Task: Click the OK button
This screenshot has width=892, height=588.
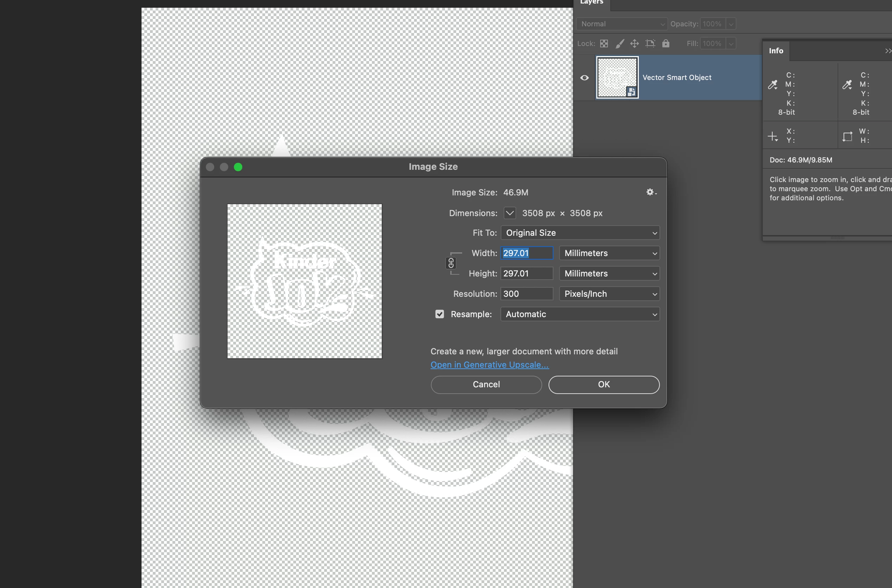Action: pyautogui.click(x=603, y=385)
